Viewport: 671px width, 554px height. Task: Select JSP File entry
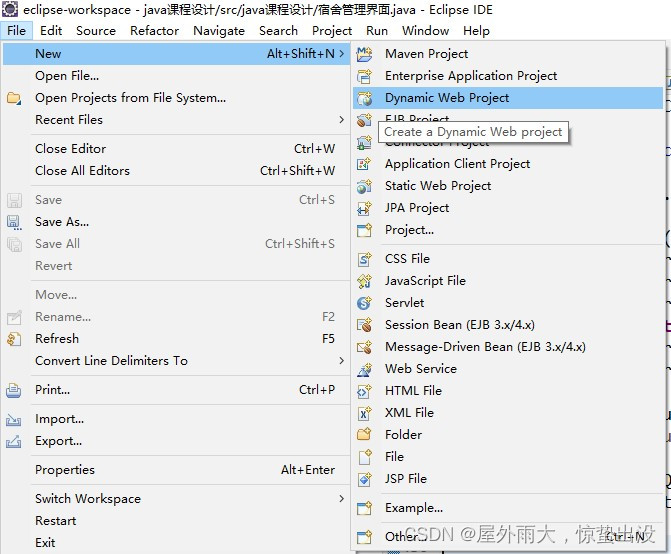(508, 479)
